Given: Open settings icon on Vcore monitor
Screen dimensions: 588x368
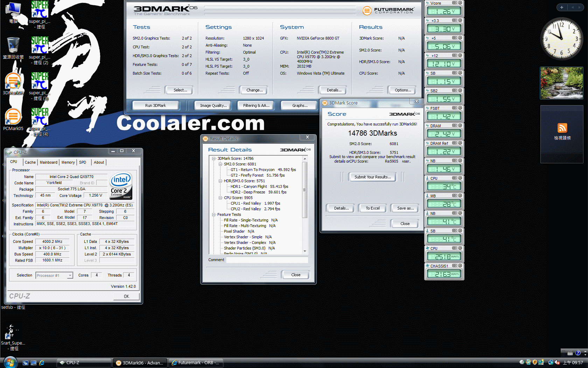Looking at the screenshot, I should (455, 3).
